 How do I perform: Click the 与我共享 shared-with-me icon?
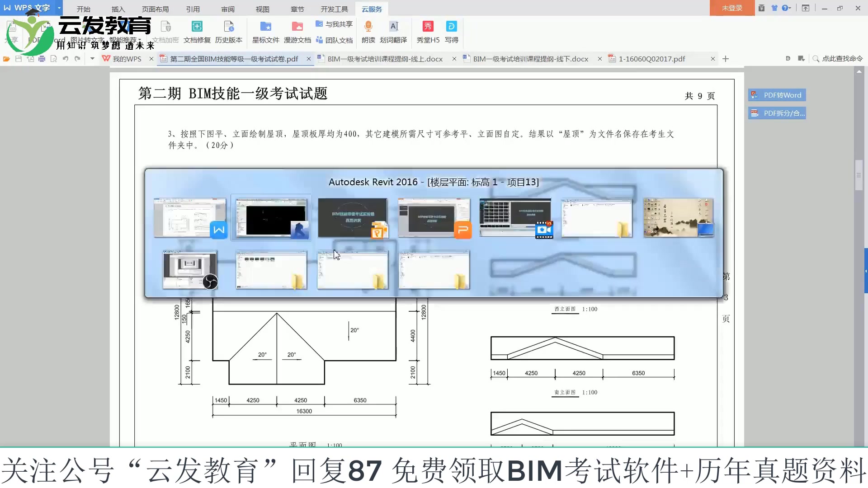[x=334, y=24]
